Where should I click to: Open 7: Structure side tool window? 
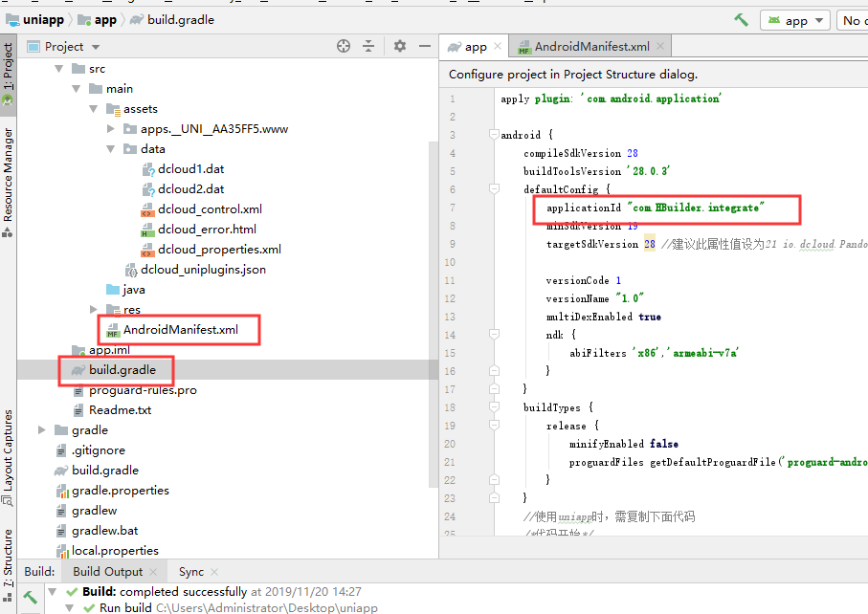click(8, 565)
